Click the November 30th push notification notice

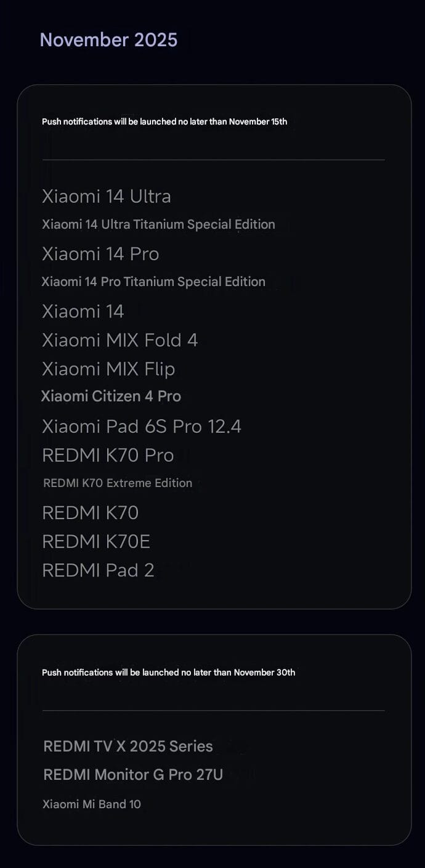tap(168, 673)
